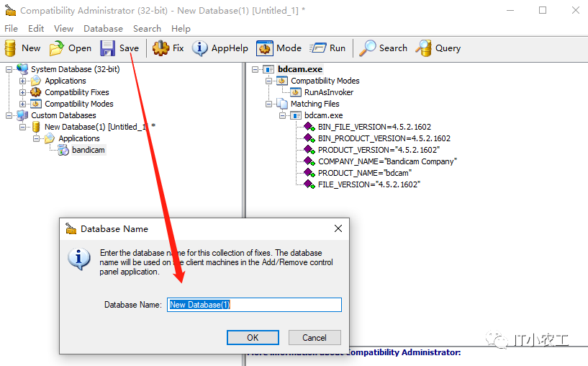Viewport: 588px width, 366px height.
Task: Open the Edit menu
Action: click(36, 29)
